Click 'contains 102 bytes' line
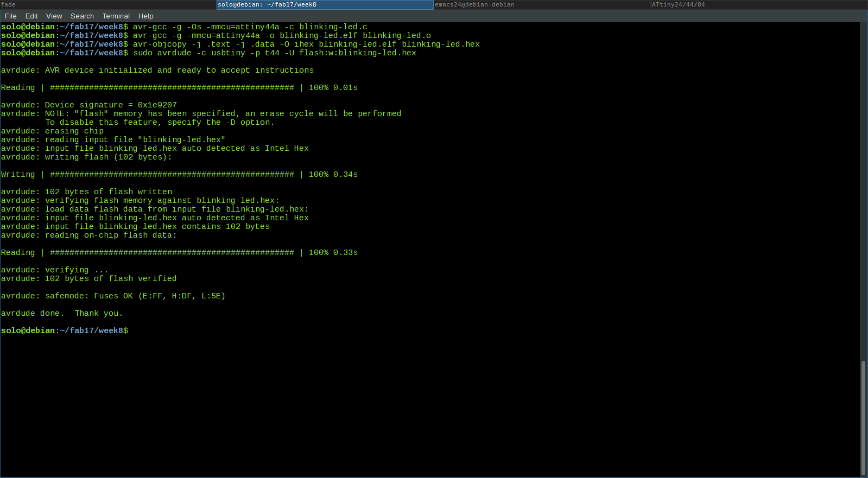This screenshot has height=478, width=868. click(x=135, y=226)
